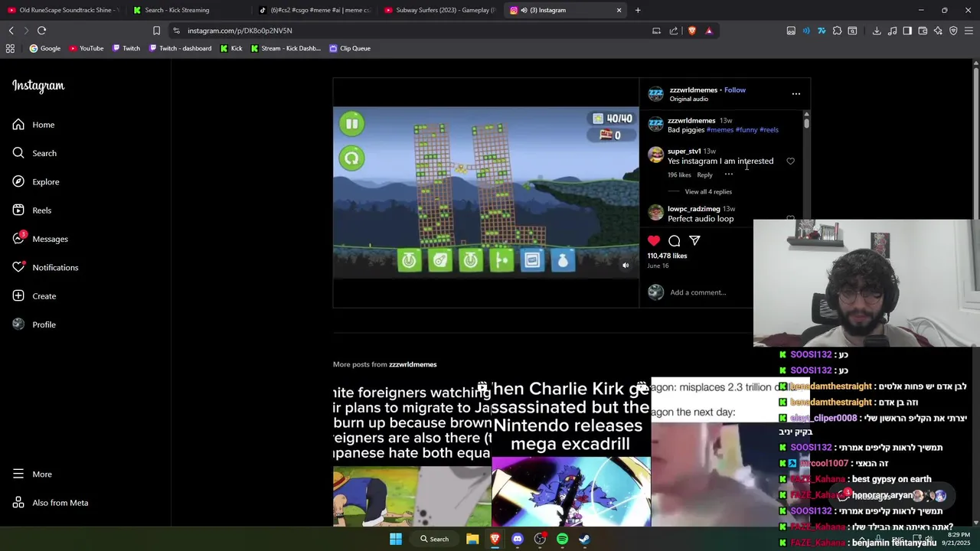The image size is (980, 551).
Task: Reply to super_stv1's comment
Action: (x=704, y=174)
